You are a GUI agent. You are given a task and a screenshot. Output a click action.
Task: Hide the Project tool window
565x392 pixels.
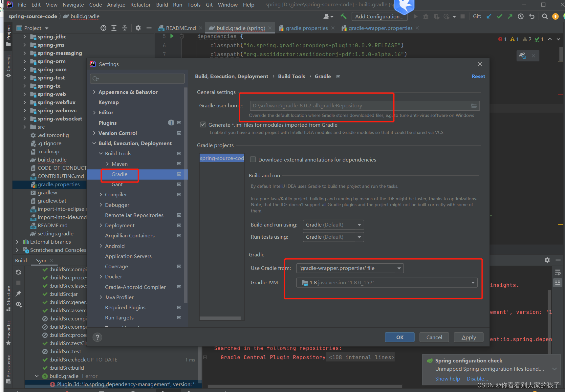point(149,28)
